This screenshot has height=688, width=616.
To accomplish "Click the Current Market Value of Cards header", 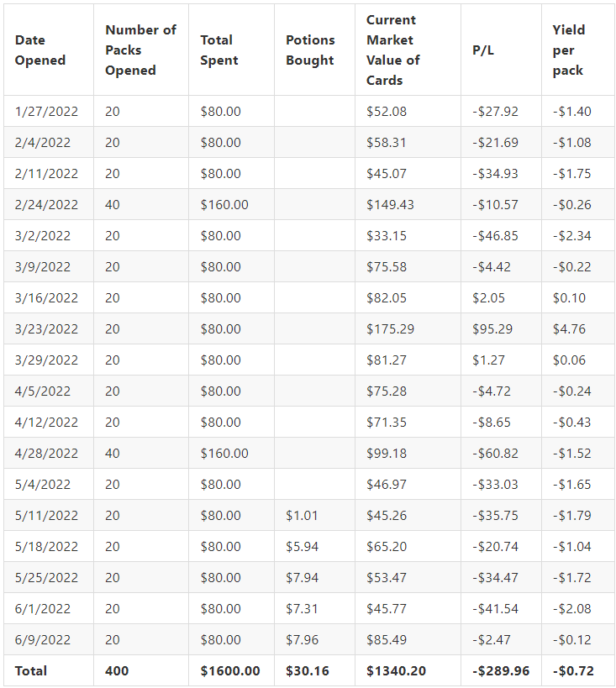I will [408, 50].
